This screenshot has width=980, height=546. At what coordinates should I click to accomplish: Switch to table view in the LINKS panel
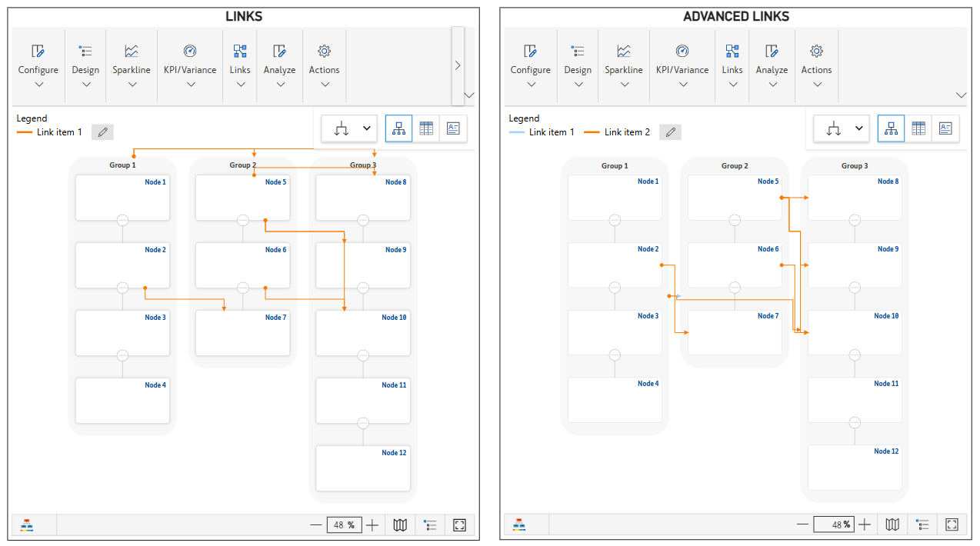pos(426,129)
